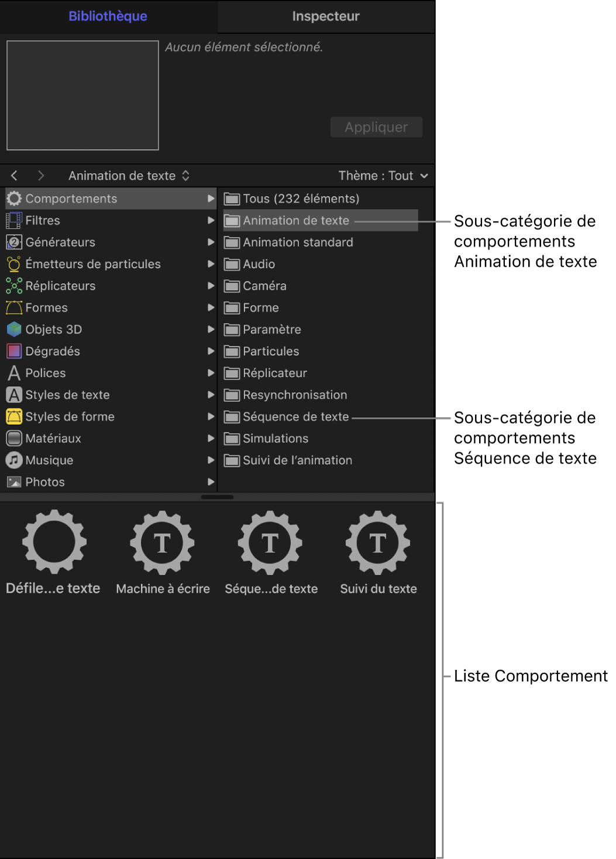The width and height of the screenshot is (616, 859).
Task: Expand the Dégradés category arrow
Action: (x=211, y=351)
